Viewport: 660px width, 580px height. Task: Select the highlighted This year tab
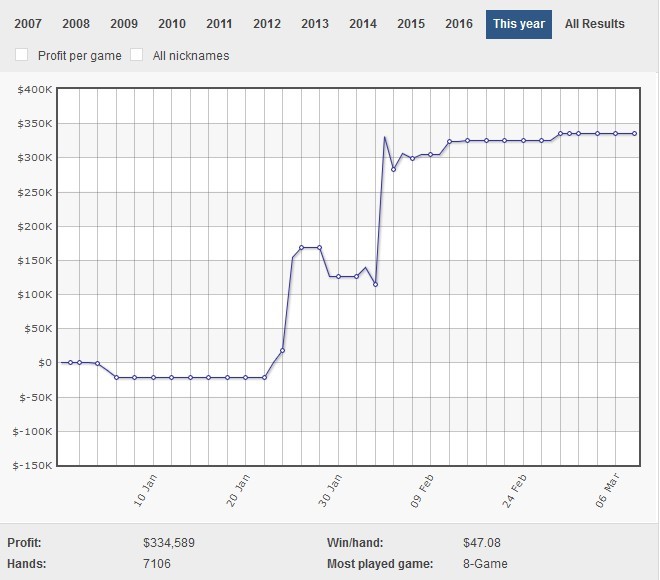click(x=519, y=24)
